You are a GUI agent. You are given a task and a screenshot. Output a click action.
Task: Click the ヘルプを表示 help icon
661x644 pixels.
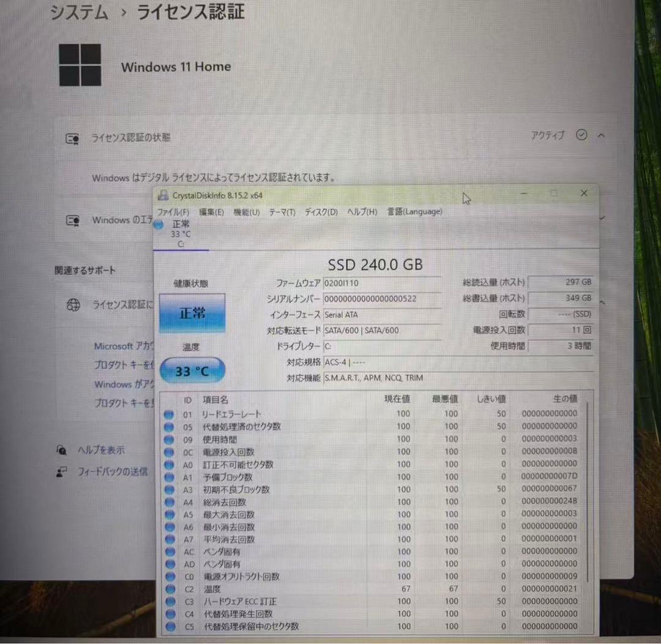[x=62, y=450]
